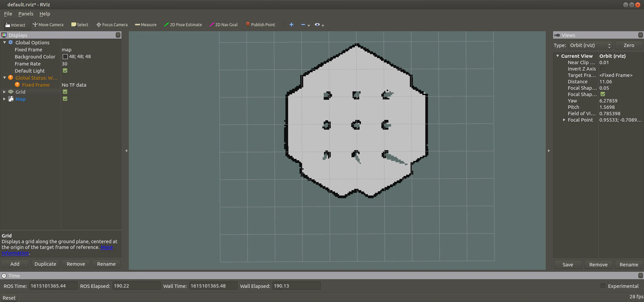This screenshot has width=644, height=302.
Task: Expand the Grid display properties
Action: pyautogui.click(x=4, y=92)
